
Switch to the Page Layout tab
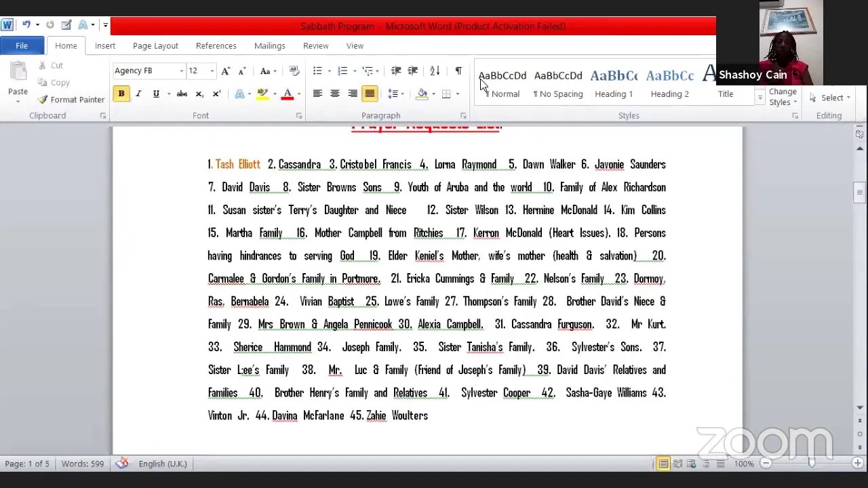tap(155, 45)
